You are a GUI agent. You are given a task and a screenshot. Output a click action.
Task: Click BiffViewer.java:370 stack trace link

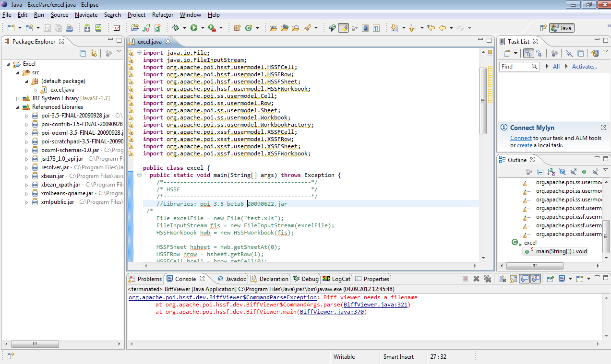point(332,312)
